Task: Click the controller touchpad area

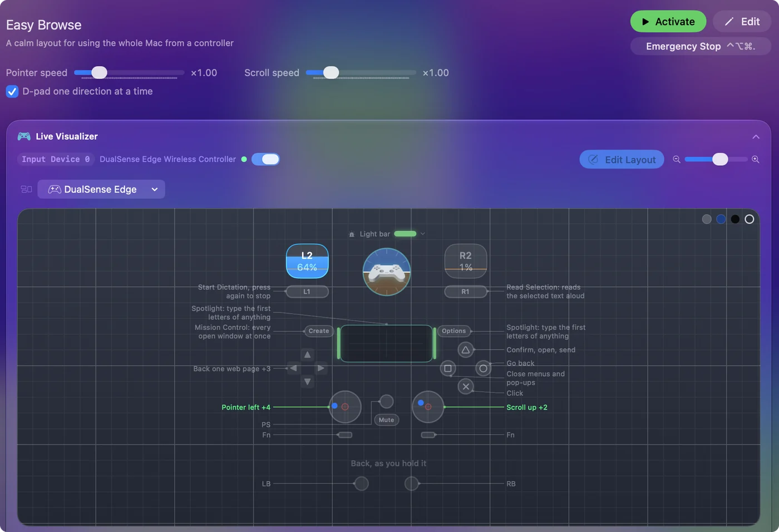Action: (386, 343)
